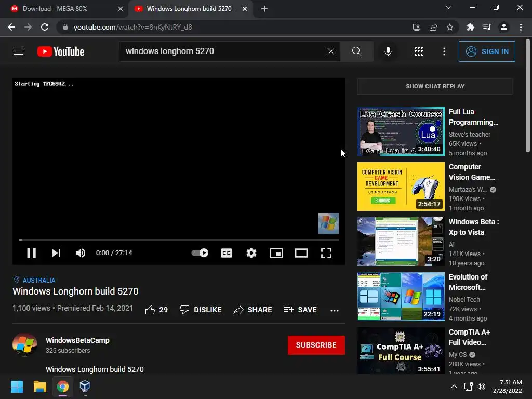The image size is (532, 399).
Task: Reload the page
Action: point(45,27)
